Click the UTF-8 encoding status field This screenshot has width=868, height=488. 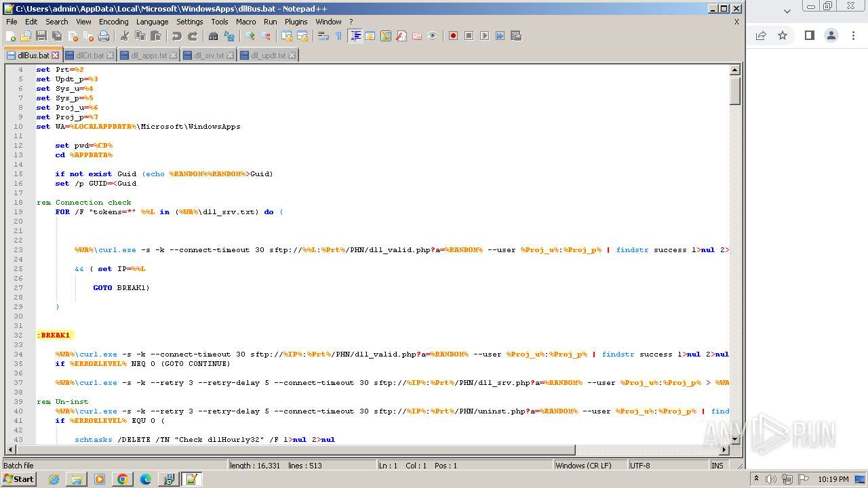coord(668,466)
